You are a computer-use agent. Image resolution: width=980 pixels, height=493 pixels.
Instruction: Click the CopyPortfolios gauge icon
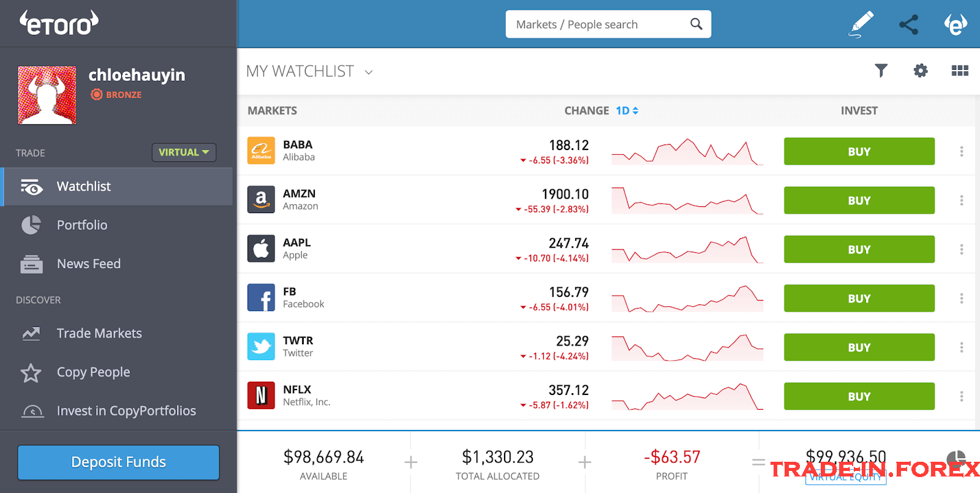click(32, 411)
